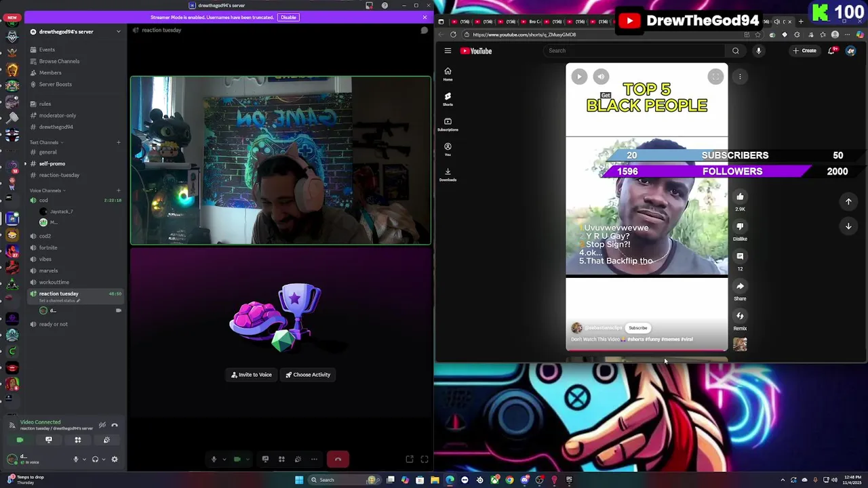The width and height of the screenshot is (868, 488).
Task: Share the YouTube Short
Action: click(740, 287)
